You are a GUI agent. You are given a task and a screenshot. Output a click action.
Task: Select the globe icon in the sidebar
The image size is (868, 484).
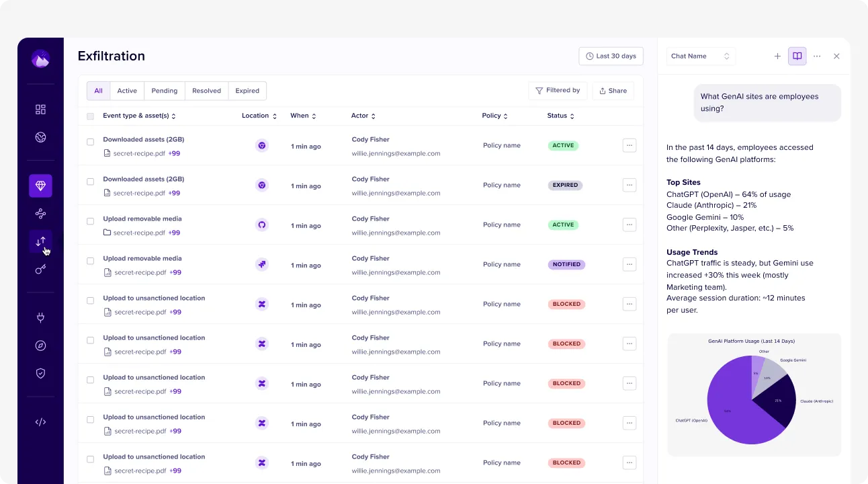(x=40, y=136)
